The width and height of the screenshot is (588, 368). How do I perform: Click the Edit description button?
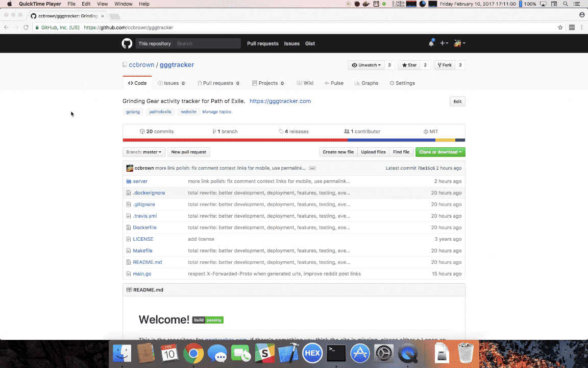pos(457,101)
